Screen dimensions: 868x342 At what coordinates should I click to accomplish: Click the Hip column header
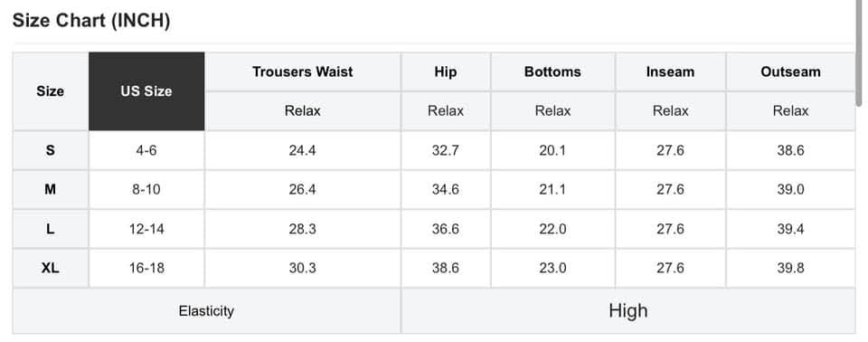tap(446, 72)
